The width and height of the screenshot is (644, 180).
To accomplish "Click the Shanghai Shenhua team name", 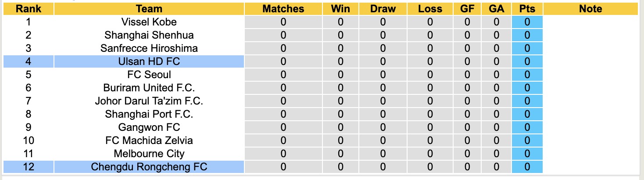I will coord(149,35).
